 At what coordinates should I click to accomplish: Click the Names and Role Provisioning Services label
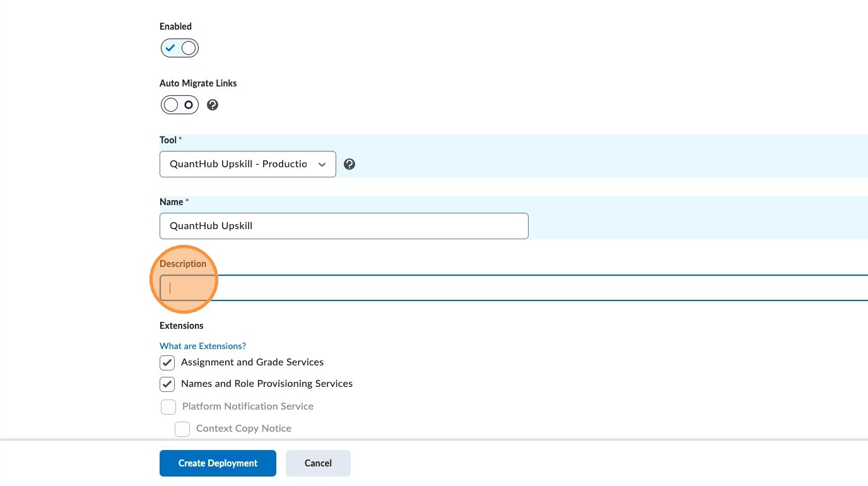267,384
